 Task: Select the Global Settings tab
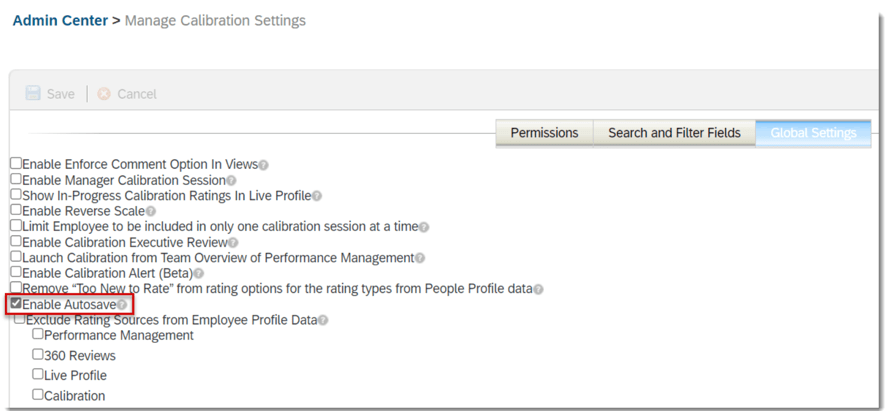[812, 133]
